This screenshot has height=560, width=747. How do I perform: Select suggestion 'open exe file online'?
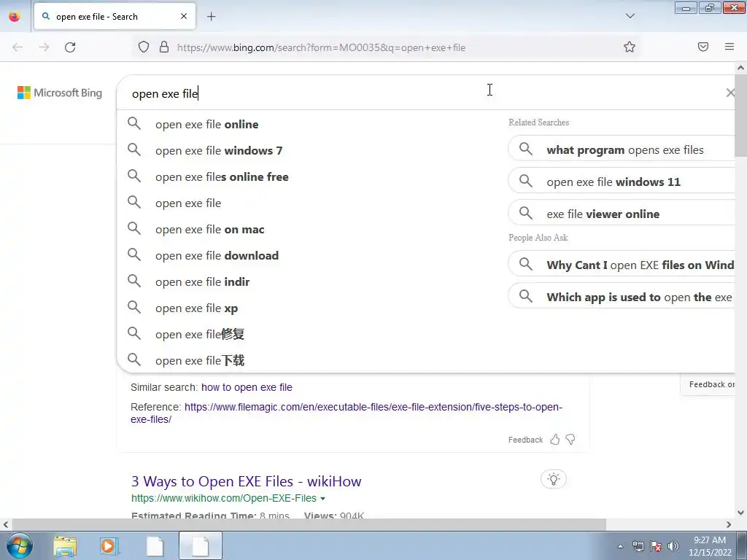tap(308, 124)
